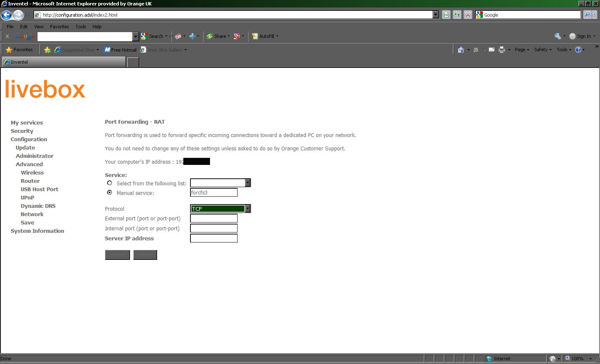Open Administrator settings link
Image resolution: width=600 pixels, height=364 pixels.
[35, 156]
